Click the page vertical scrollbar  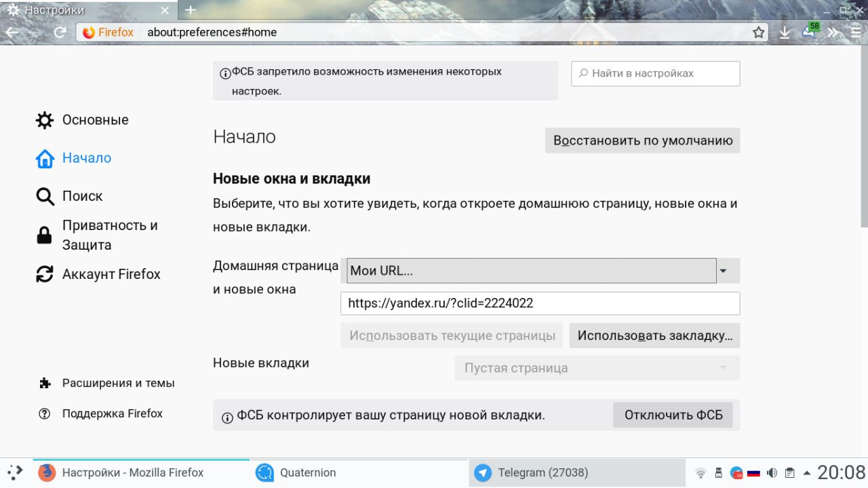click(x=864, y=136)
